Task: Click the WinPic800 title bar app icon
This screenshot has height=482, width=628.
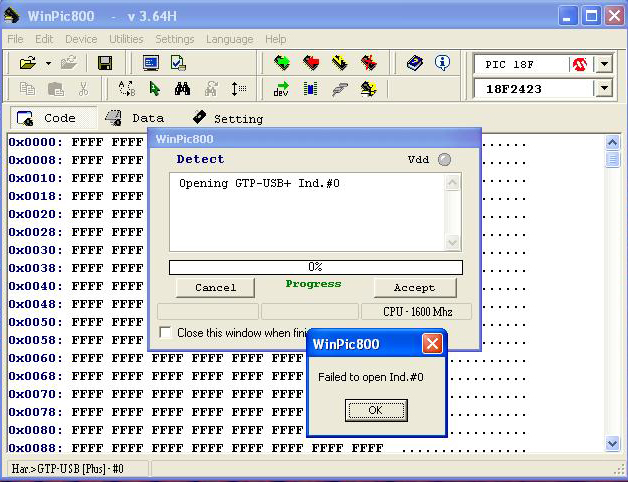Action: [x=12, y=16]
